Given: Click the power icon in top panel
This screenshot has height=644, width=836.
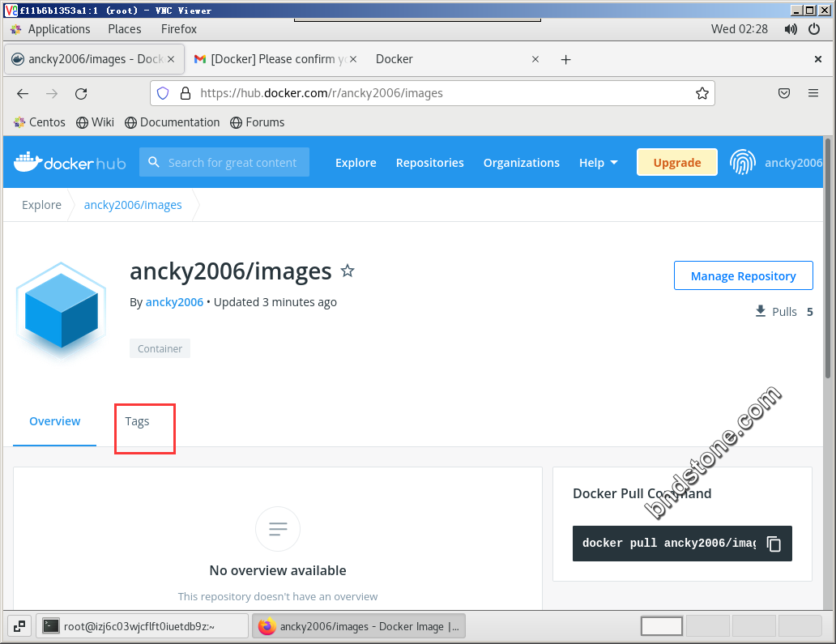Looking at the screenshot, I should [814, 29].
